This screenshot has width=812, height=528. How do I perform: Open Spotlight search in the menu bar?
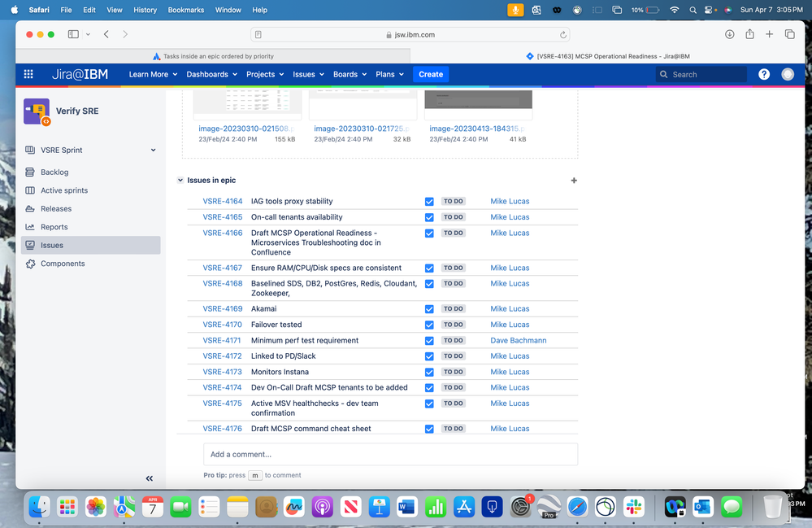click(x=693, y=10)
